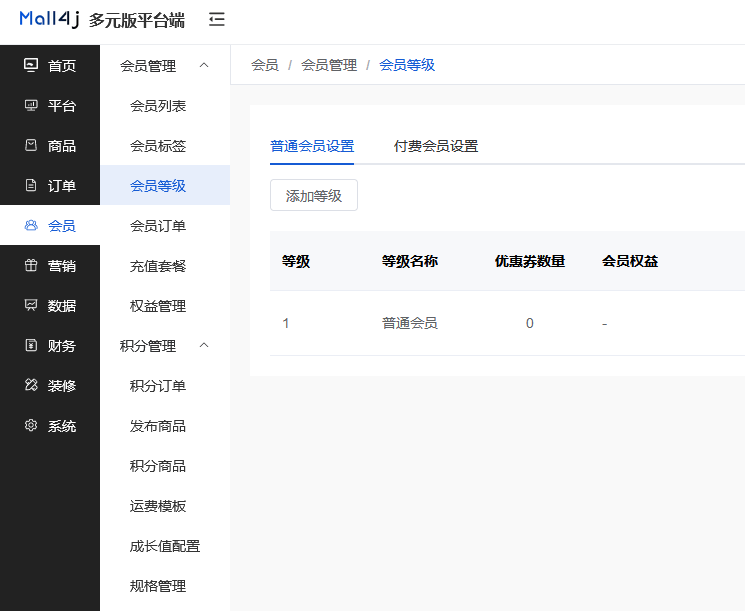Click the 首页 home monitor icon
The height and width of the screenshot is (611, 745).
31,65
